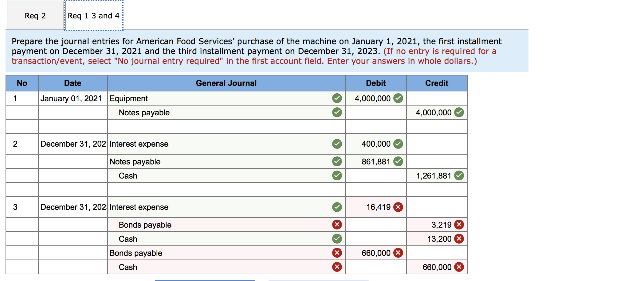Click check icon in entry 3 Interest expense row
The width and height of the screenshot is (644, 281).
(x=337, y=207)
